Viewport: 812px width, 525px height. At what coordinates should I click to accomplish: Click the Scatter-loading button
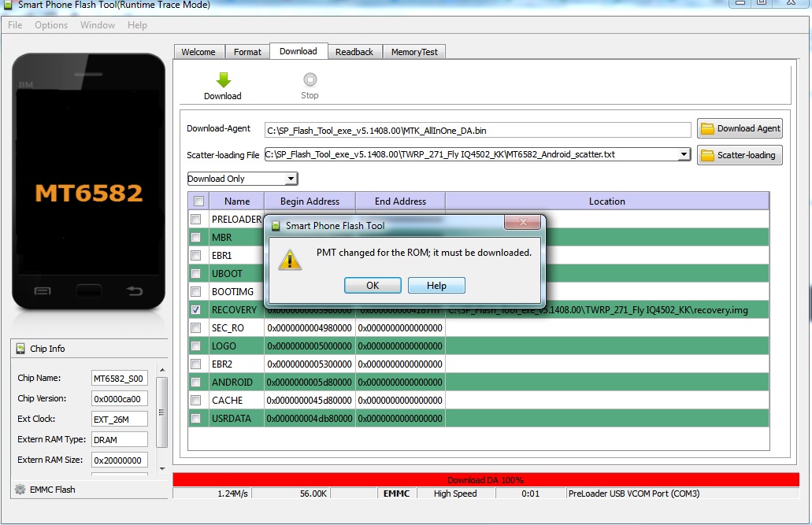click(740, 155)
